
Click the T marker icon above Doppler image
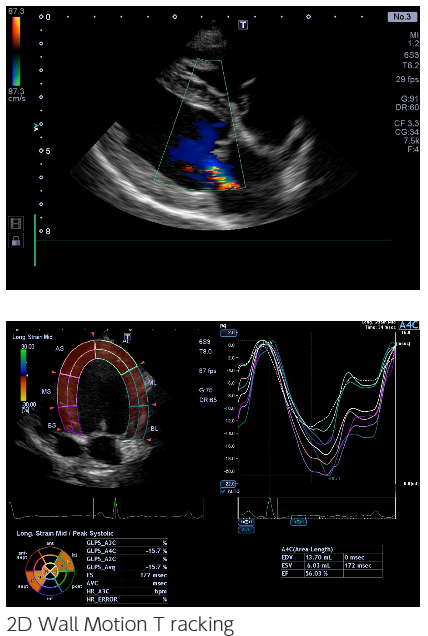[243, 25]
